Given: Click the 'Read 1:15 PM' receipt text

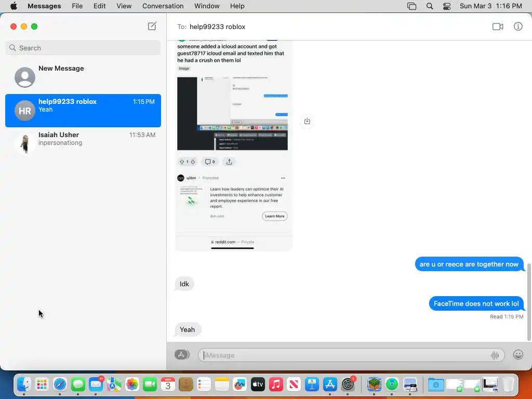Looking at the screenshot, I should tap(507, 316).
